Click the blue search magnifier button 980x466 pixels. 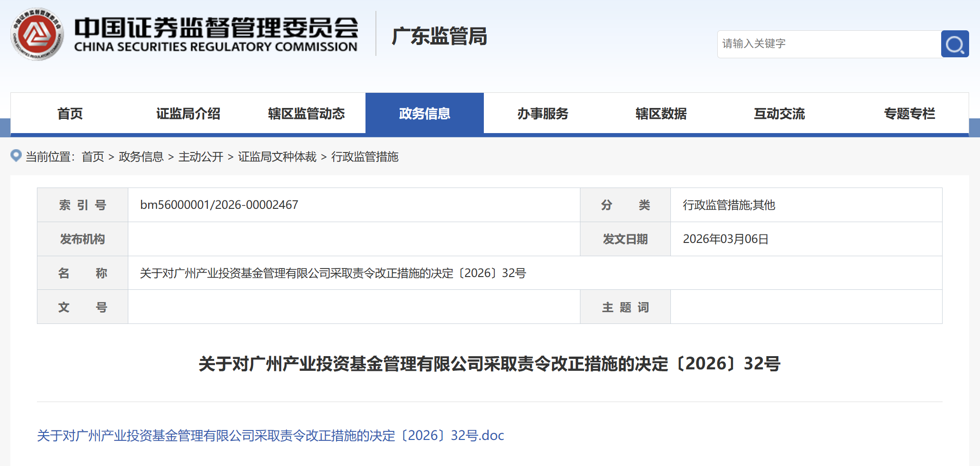pos(954,44)
